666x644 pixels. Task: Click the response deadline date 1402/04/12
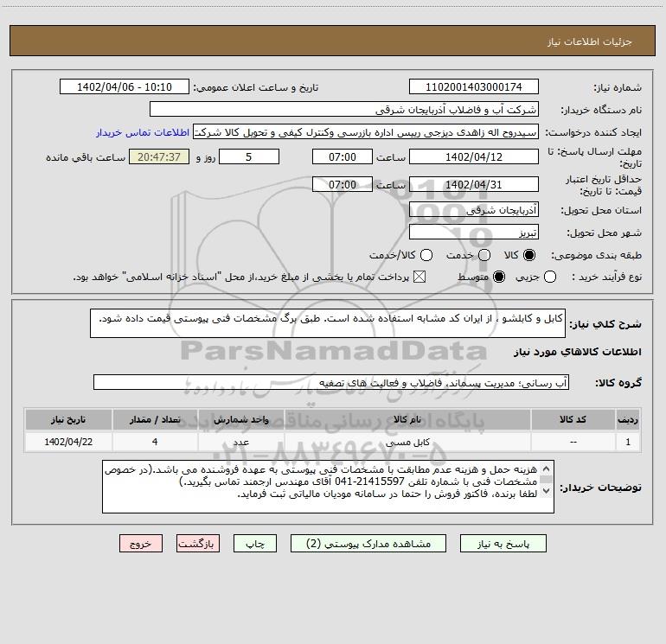(474, 156)
